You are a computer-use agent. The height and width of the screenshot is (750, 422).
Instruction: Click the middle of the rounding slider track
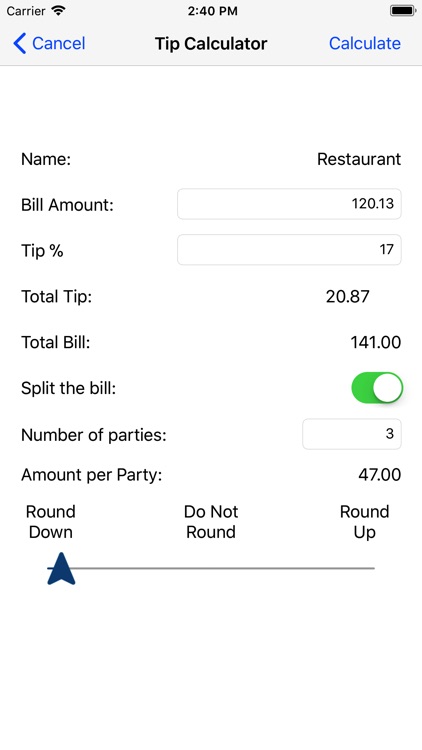coord(211,568)
